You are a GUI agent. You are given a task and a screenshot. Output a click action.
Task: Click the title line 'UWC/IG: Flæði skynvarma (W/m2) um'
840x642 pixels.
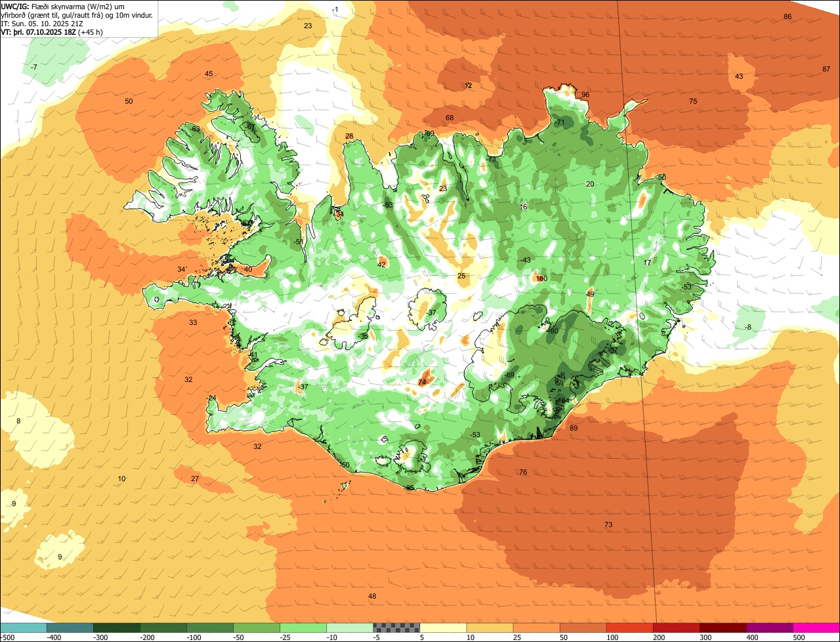[62, 6]
